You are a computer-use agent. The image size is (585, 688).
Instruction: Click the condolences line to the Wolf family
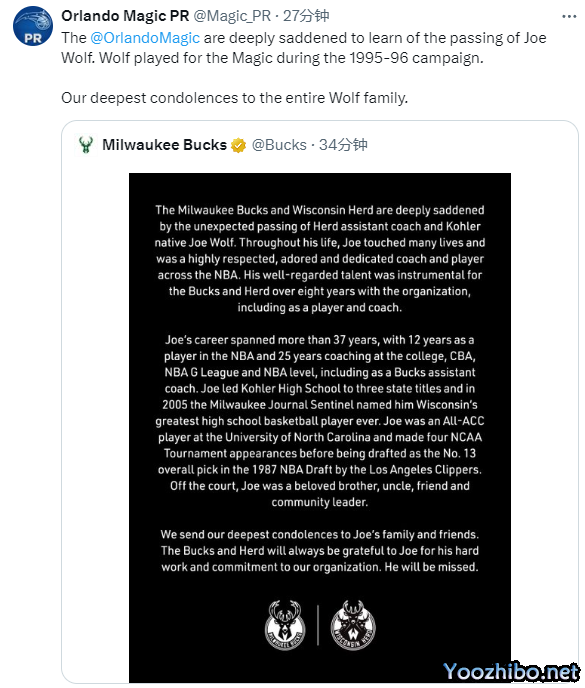tap(235, 98)
